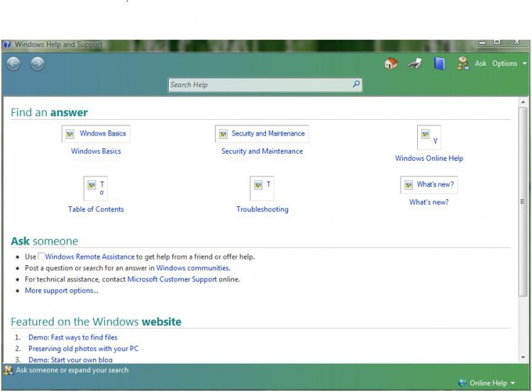Open Browse Help via the blue book icon

439,63
